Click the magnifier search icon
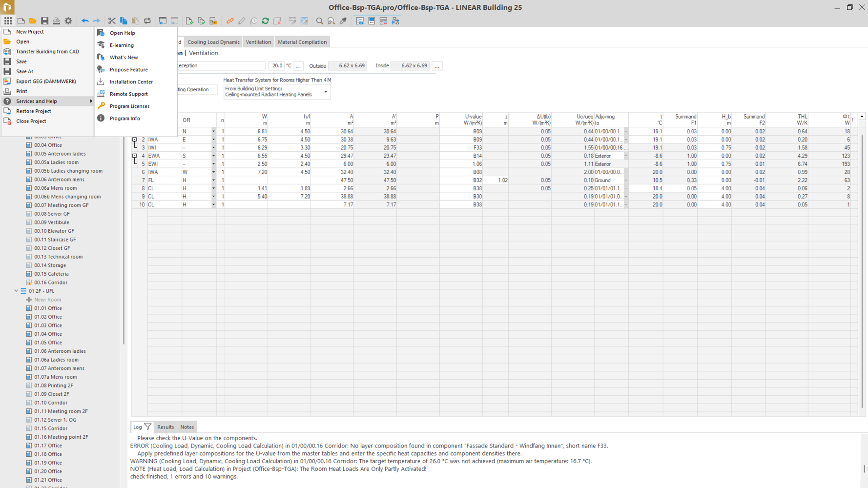 click(319, 20)
